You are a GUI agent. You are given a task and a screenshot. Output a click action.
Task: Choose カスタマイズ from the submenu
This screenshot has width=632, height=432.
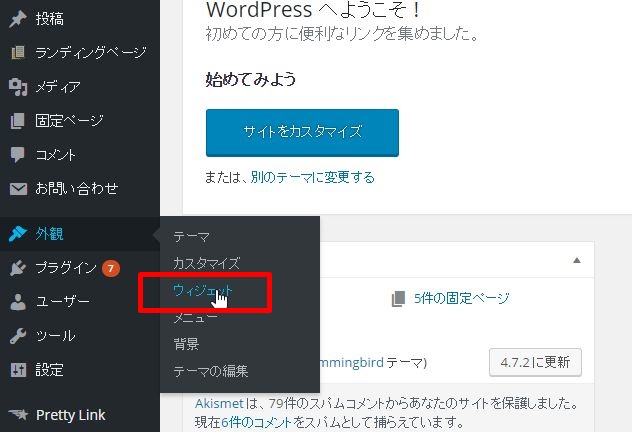(x=206, y=264)
